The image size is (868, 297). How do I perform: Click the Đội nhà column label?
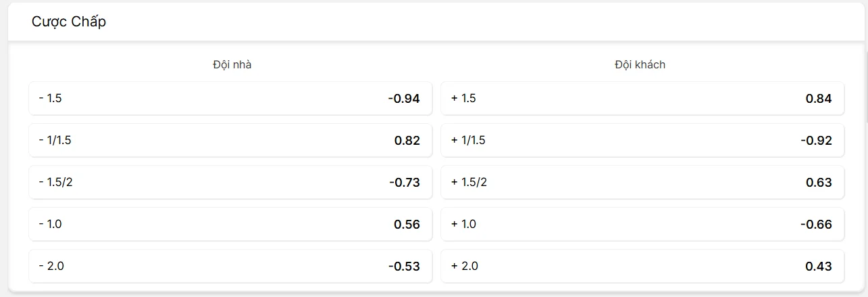click(232, 65)
